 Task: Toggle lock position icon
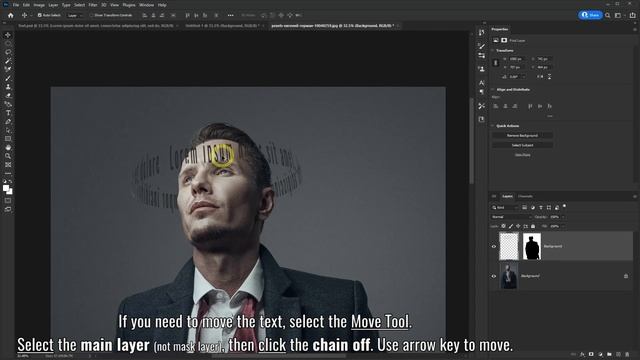point(518,226)
